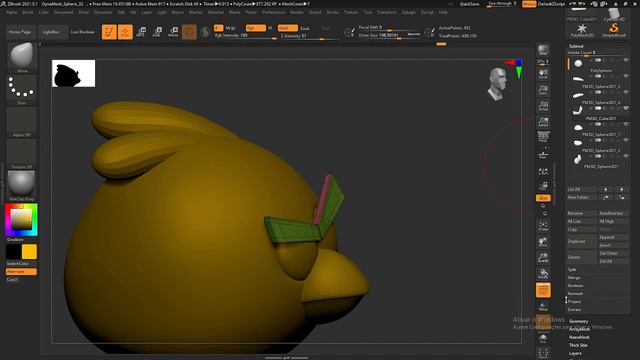The image size is (640, 360).
Task: Open the Zplugin menu
Action: tap(408, 12)
